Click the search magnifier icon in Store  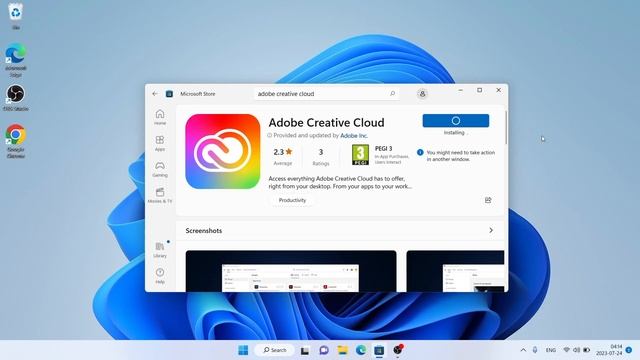click(x=392, y=93)
